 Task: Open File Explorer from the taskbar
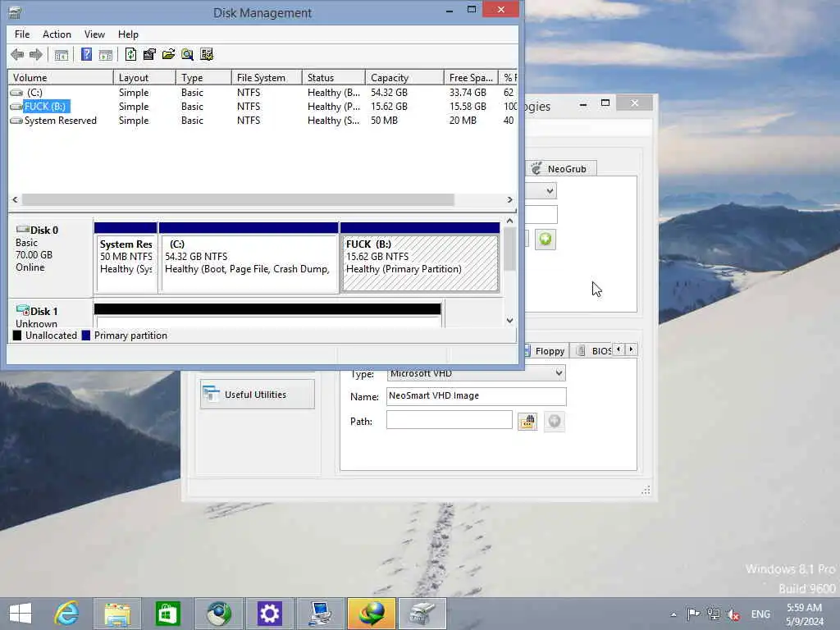click(x=117, y=614)
